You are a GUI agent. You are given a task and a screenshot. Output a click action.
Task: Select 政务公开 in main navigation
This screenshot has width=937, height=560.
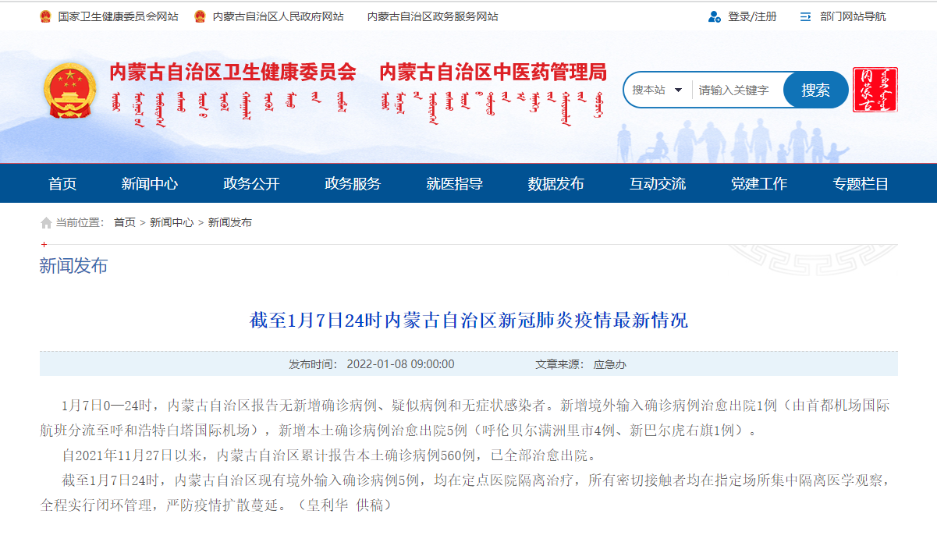coord(251,184)
